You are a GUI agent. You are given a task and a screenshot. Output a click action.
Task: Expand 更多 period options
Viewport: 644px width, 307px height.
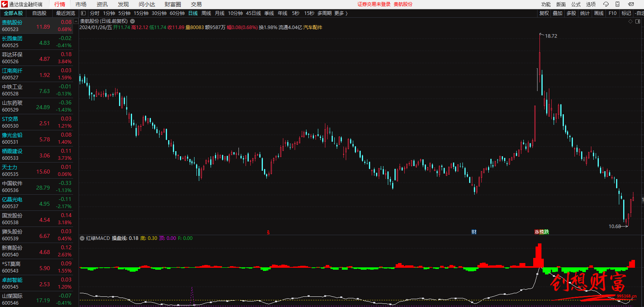[341, 13]
